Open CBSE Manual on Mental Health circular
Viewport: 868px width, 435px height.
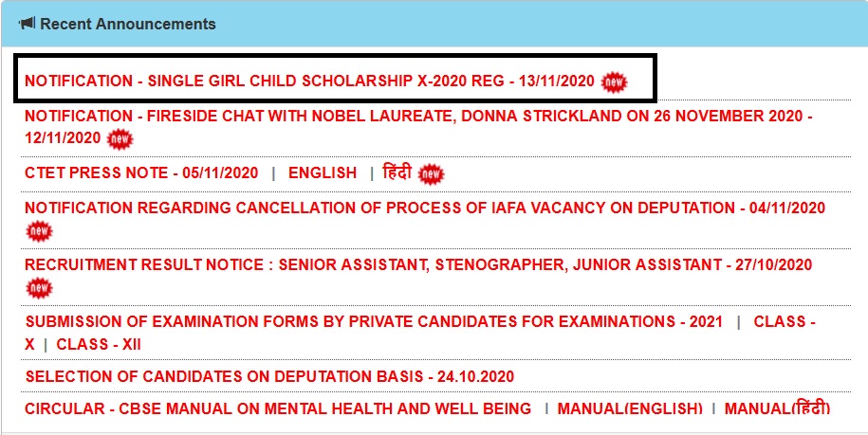click(x=278, y=409)
